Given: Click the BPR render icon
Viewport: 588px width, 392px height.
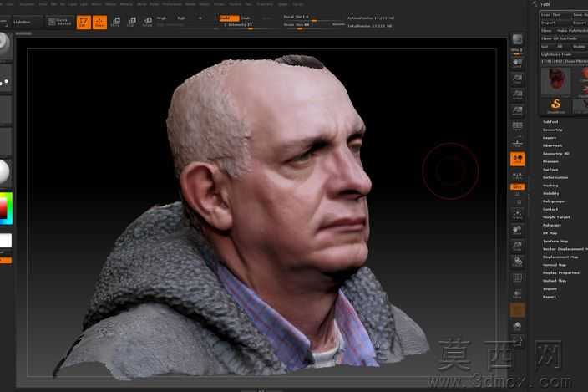Looking at the screenshot, I should [518, 40].
